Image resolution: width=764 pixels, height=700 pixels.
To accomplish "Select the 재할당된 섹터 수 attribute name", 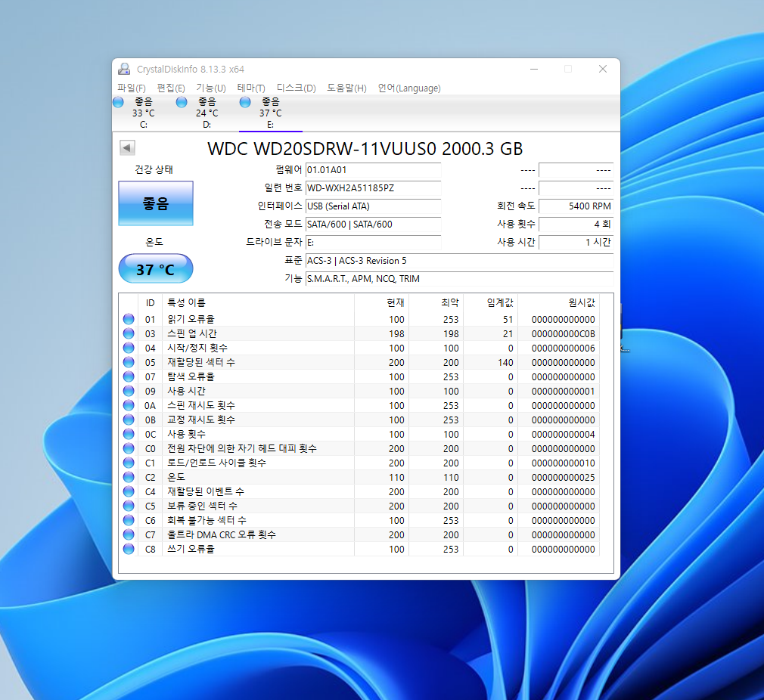I will coord(201,362).
